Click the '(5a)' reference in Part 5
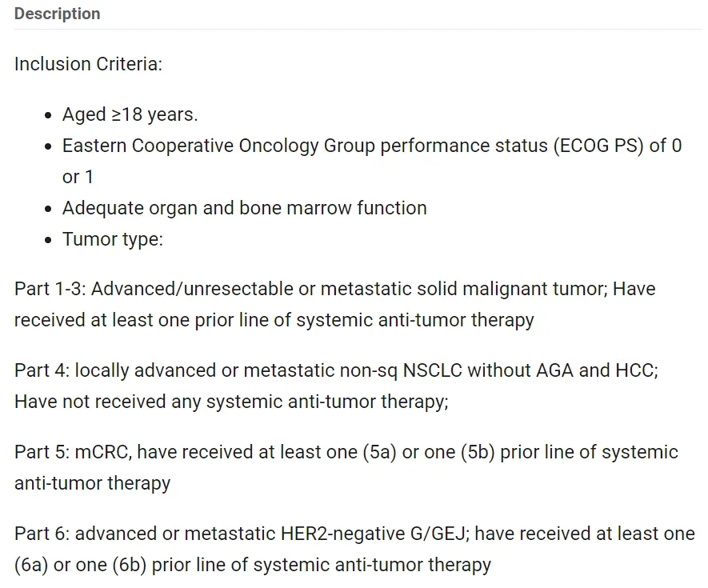The width and height of the screenshot is (708, 588). (x=379, y=452)
